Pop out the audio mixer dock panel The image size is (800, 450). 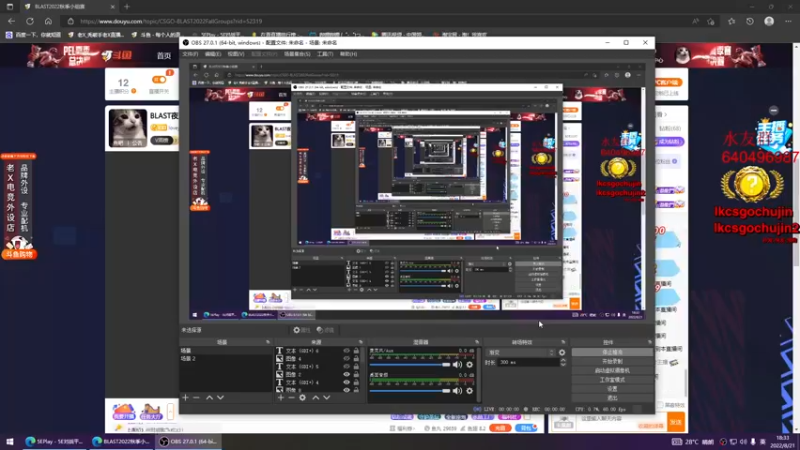477,342
